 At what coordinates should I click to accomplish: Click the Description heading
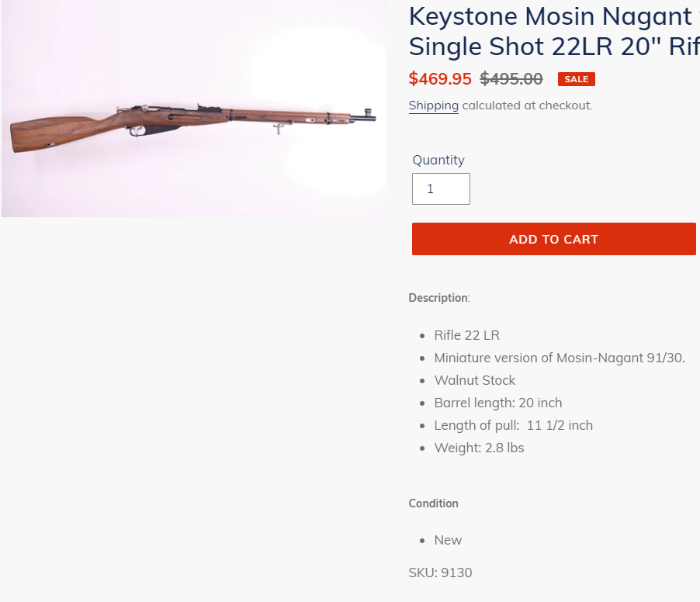tap(439, 298)
